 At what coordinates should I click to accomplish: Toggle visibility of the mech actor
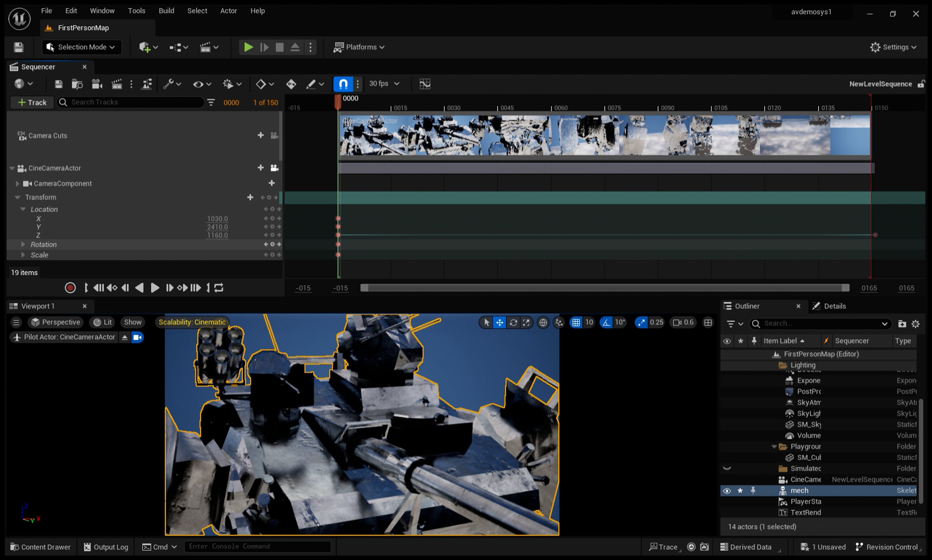727,491
